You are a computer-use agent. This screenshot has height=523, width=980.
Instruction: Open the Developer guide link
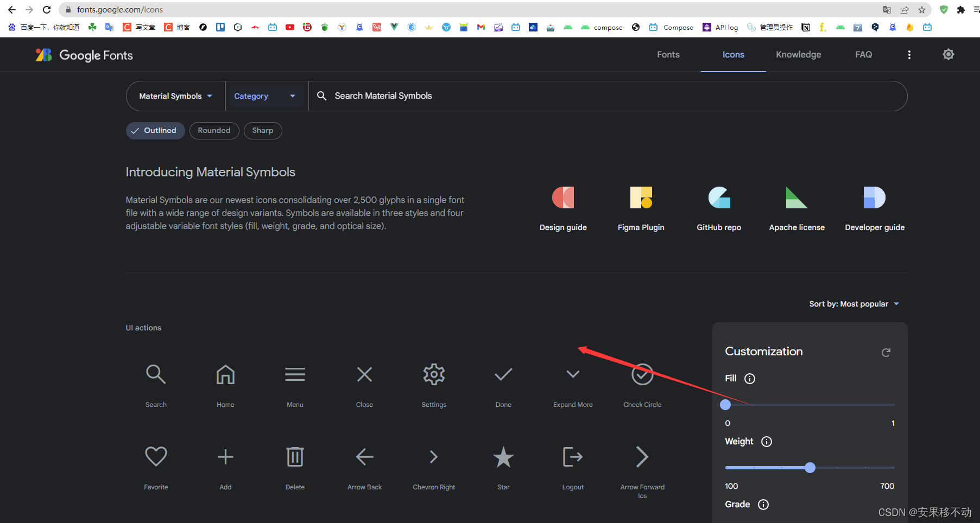point(875,209)
